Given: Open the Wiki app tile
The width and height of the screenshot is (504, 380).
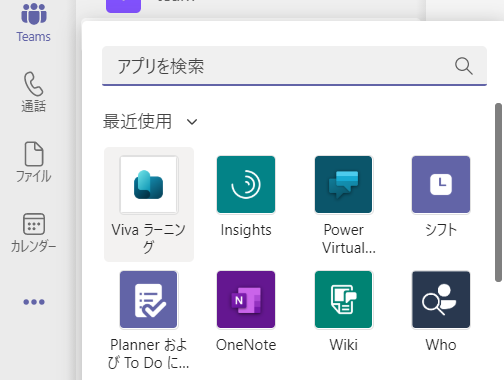Looking at the screenshot, I should [344, 312].
